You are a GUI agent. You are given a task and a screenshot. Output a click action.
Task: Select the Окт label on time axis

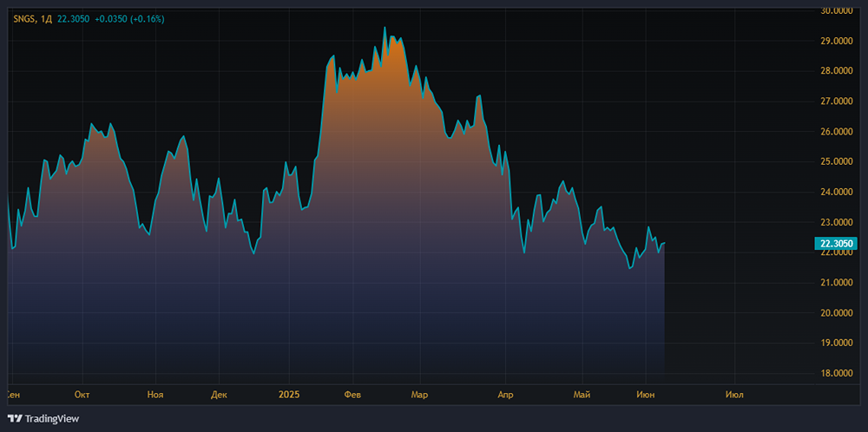(x=82, y=394)
